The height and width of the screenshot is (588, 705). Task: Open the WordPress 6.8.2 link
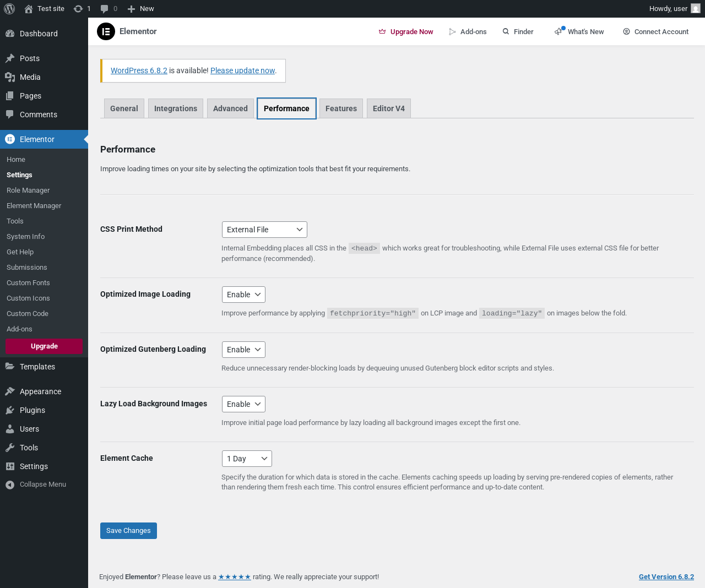pos(139,70)
